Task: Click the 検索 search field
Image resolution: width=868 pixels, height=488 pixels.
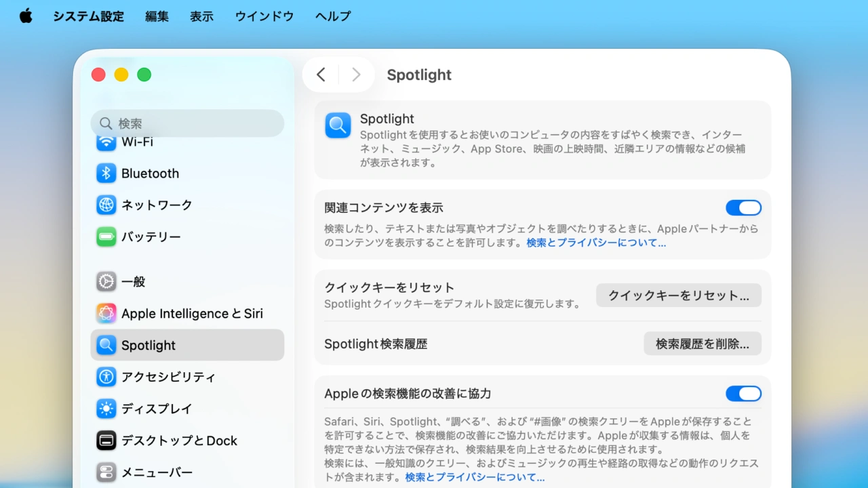Action: tap(187, 123)
